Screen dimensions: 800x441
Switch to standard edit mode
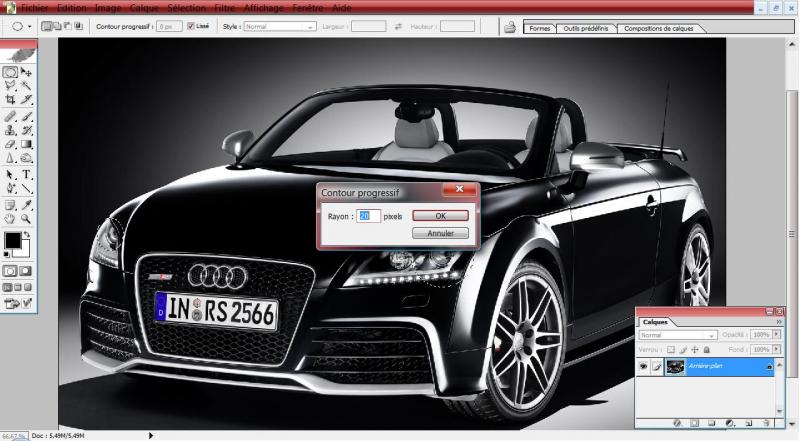coord(10,271)
